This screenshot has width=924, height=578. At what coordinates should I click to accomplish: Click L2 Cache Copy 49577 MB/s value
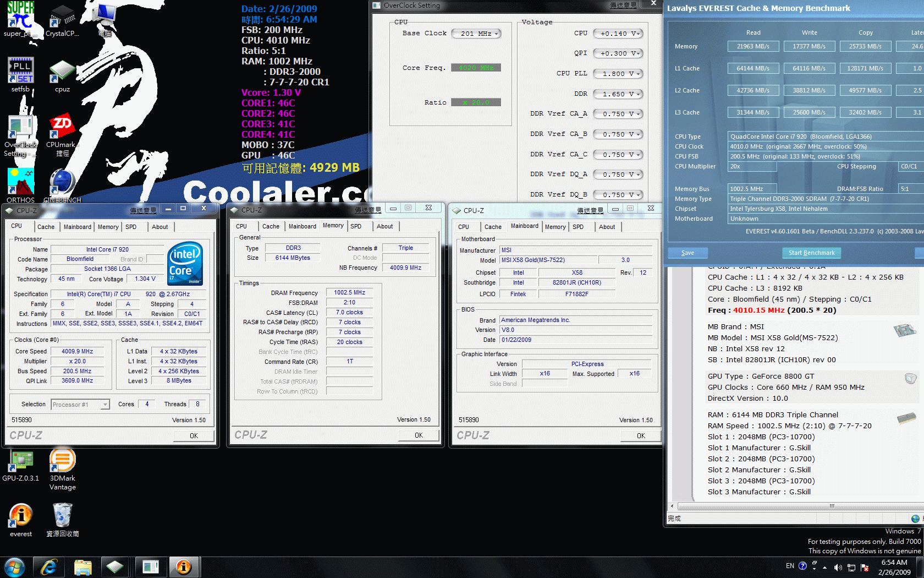tap(865, 90)
